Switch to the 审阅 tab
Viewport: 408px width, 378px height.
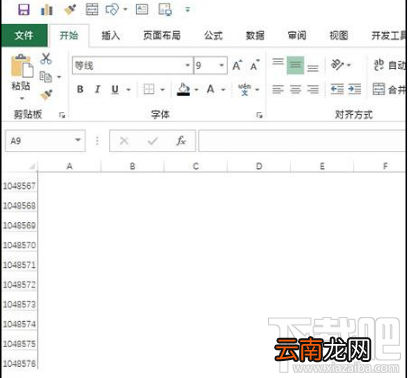[297, 35]
